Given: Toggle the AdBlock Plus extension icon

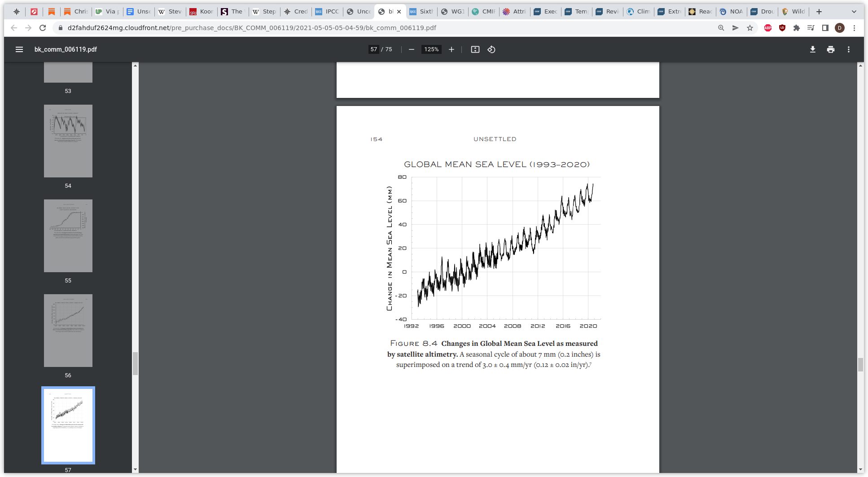Looking at the screenshot, I should pos(768,28).
